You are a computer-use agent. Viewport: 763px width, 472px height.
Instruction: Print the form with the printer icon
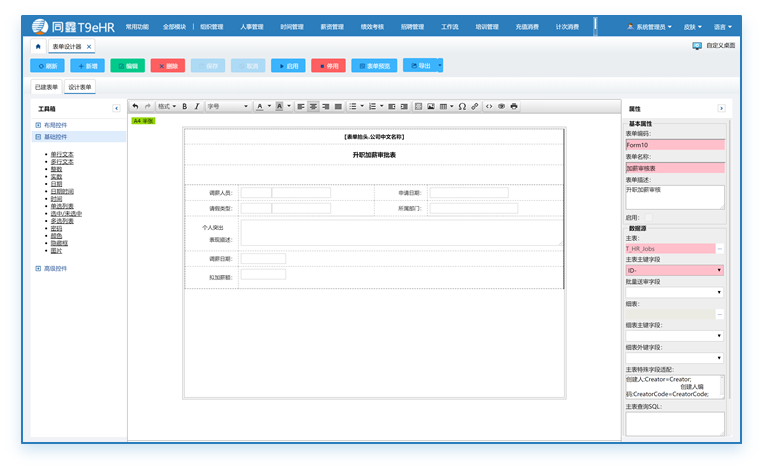pyautogui.click(x=514, y=106)
